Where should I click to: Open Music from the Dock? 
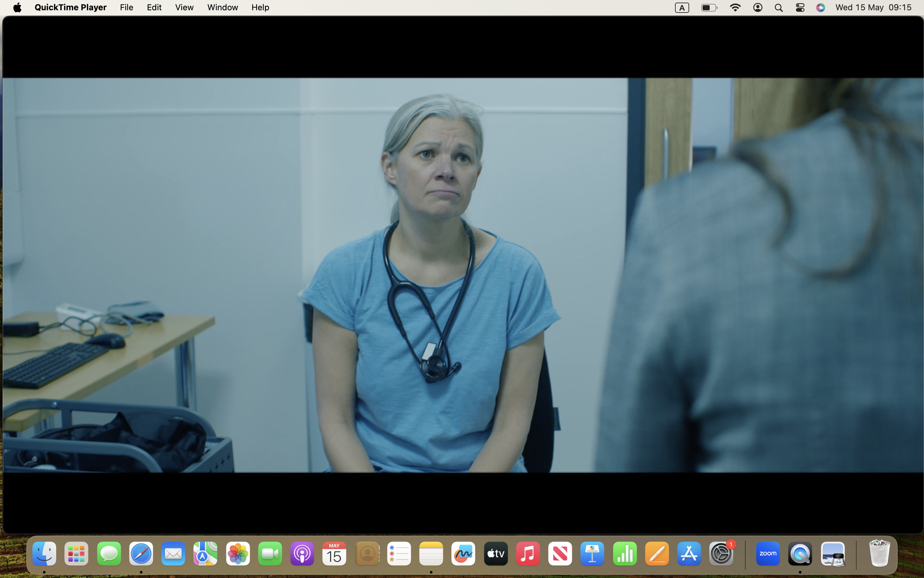pos(528,554)
